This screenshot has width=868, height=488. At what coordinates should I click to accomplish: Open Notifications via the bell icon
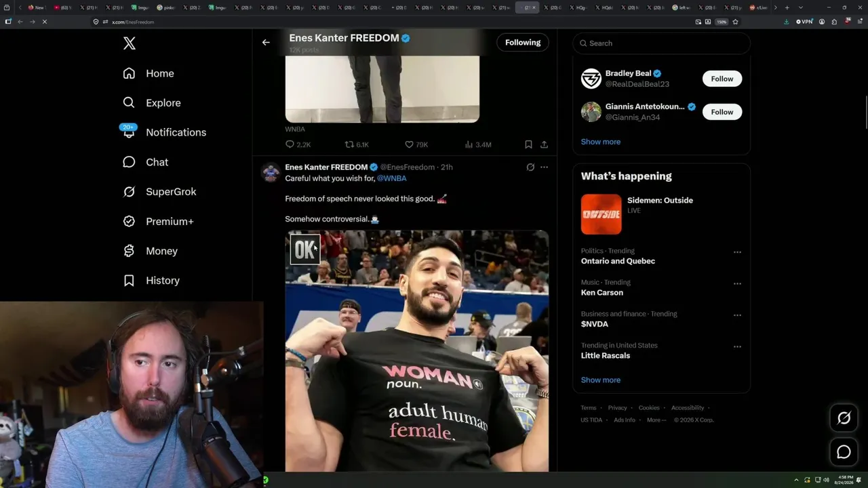click(x=129, y=131)
